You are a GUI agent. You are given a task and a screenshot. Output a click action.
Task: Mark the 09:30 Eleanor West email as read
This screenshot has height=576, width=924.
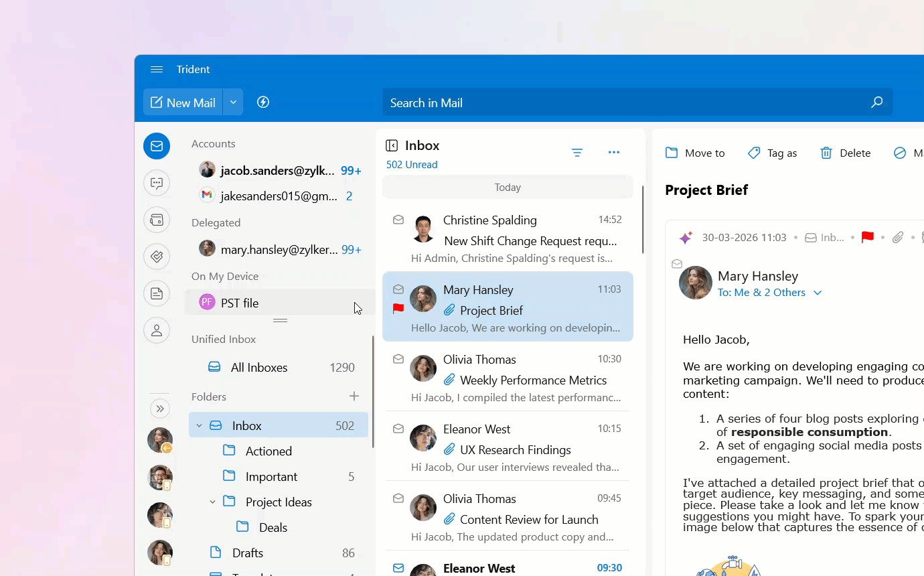click(x=398, y=568)
